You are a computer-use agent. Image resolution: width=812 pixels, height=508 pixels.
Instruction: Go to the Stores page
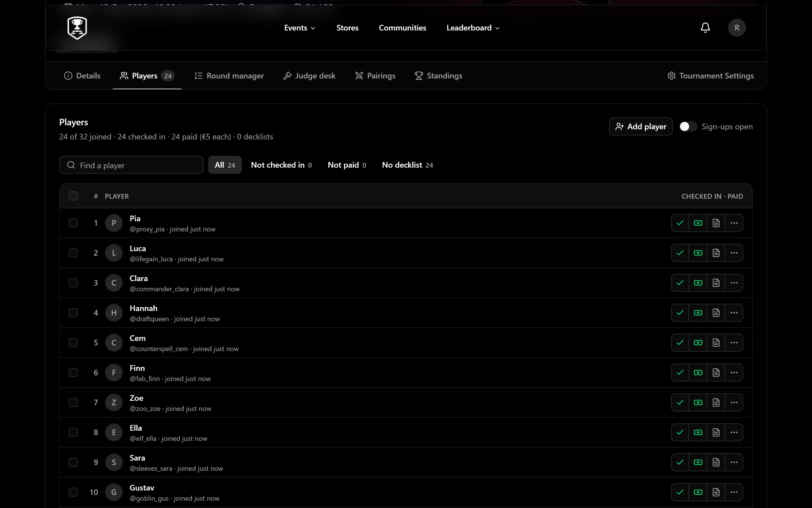point(347,28)
